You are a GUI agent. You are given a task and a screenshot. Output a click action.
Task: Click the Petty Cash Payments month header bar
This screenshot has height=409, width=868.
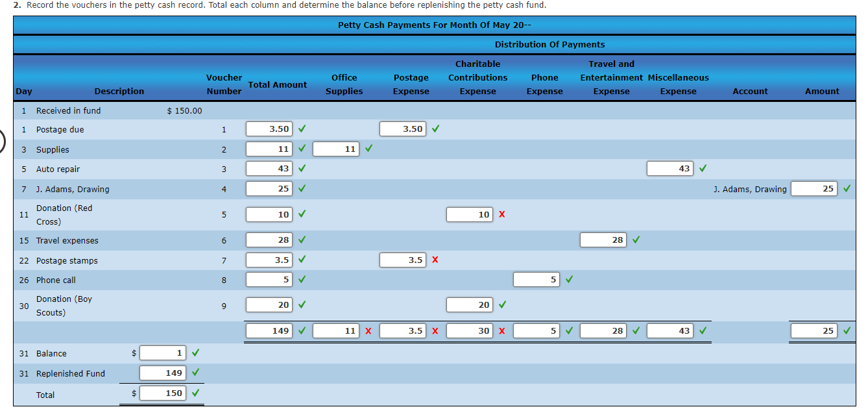pyautogui.click(x=434, y=25)
